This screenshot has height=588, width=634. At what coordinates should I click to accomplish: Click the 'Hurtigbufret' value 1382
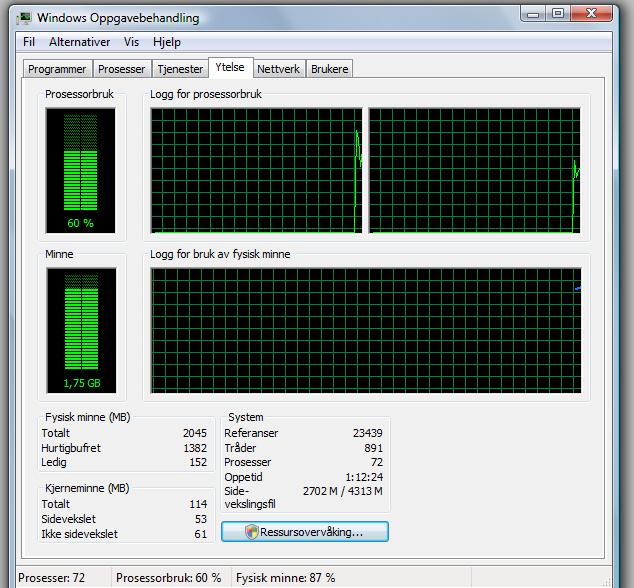[x=195, y=448]
